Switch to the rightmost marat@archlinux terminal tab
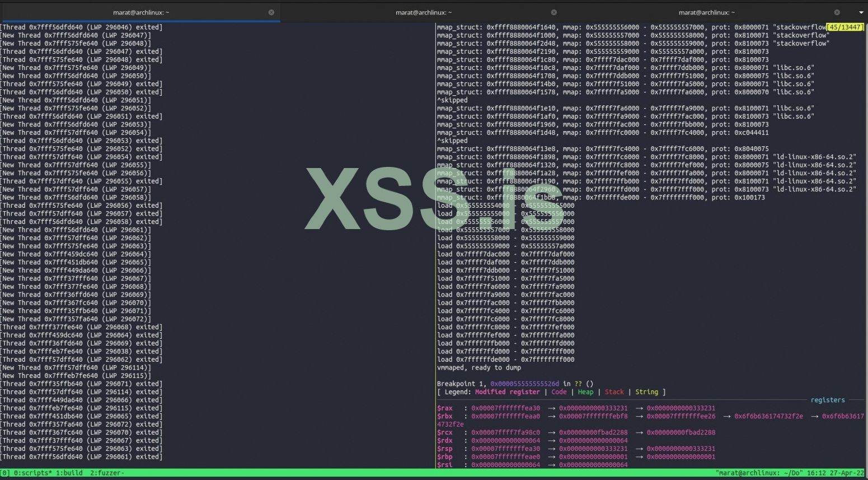This screenshot has height=480, width=868. [x=707, y=12]
